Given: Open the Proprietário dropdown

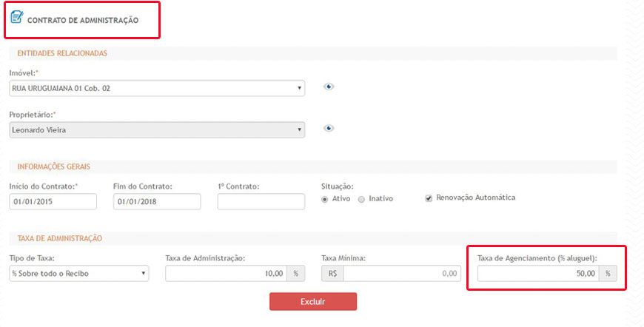Looking at the screenshot, I should click(156, 130).
